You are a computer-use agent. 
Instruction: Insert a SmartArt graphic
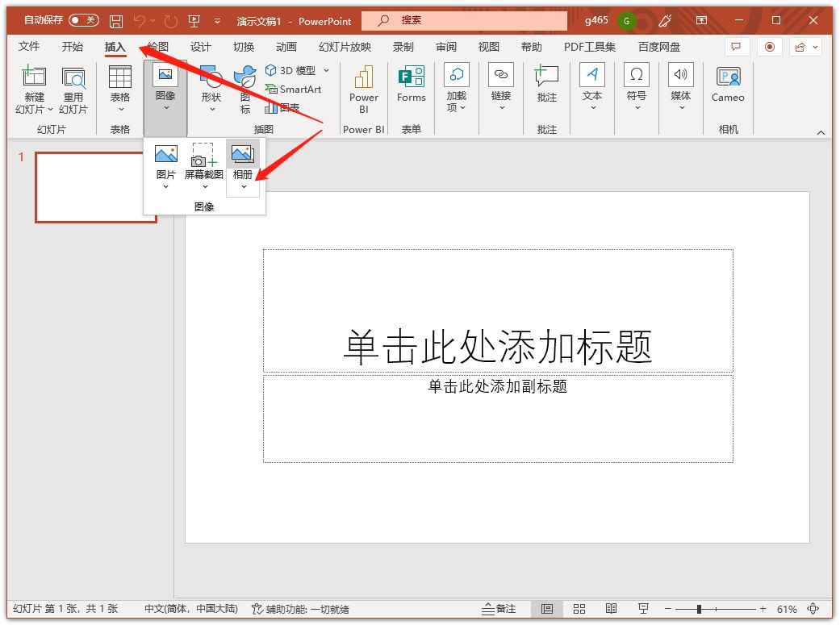[293, 90]
